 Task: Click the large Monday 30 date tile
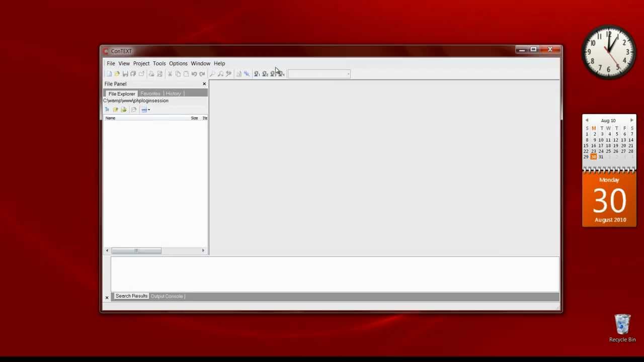(x=609, y=200)
